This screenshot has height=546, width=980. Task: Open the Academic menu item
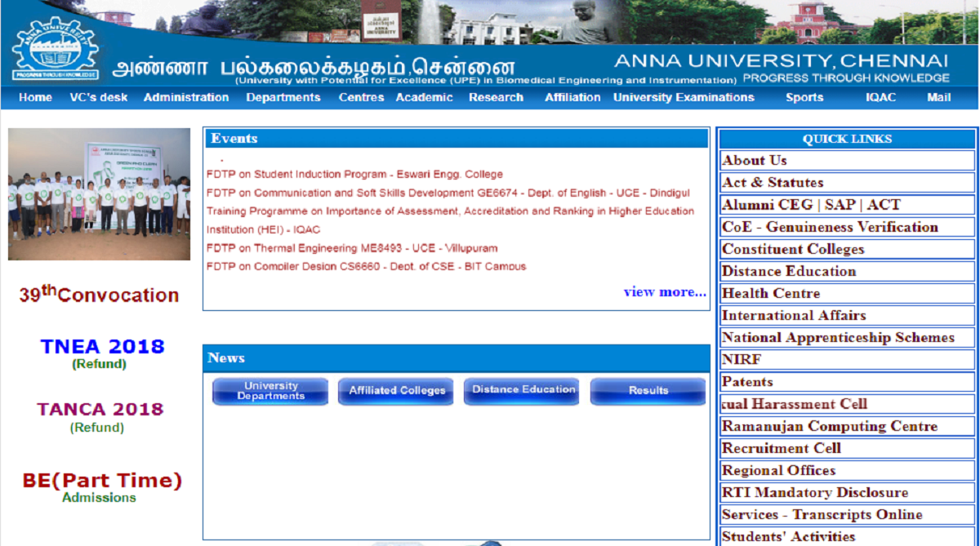tap(424, 97)
